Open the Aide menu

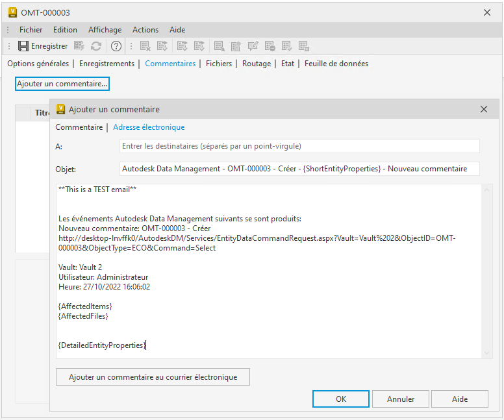(x=177, y=30)
